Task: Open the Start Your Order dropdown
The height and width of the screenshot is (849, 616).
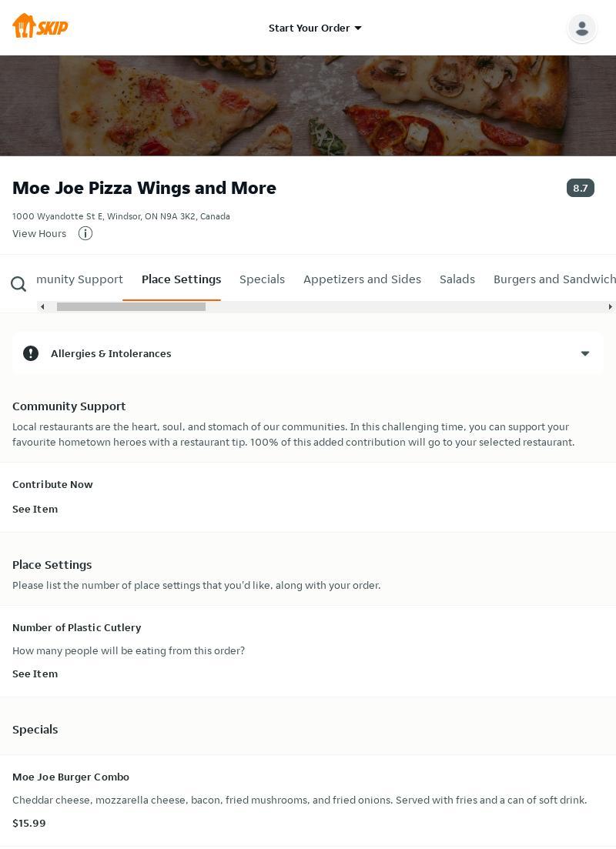Action: (x=315, y=28)
